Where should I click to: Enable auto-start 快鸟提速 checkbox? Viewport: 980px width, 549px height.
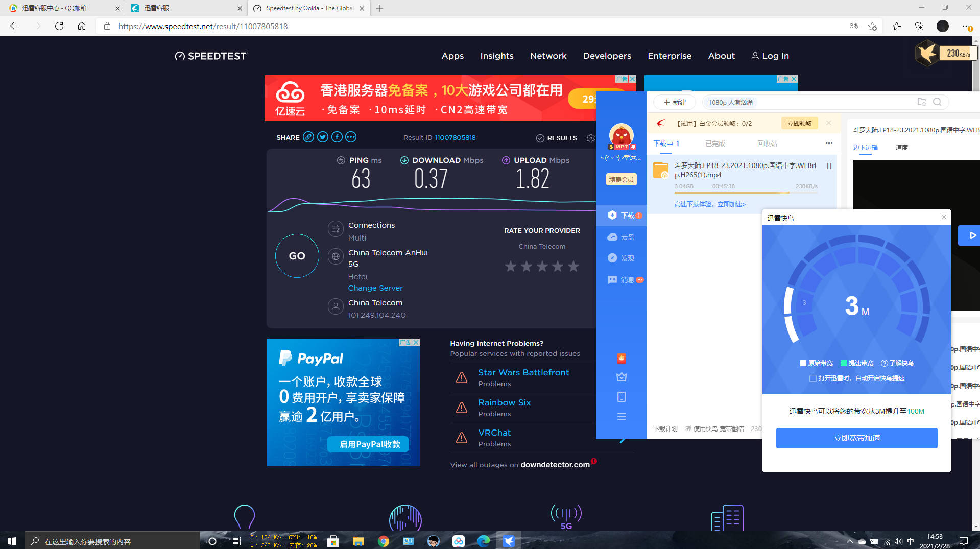tap(812, 378)
